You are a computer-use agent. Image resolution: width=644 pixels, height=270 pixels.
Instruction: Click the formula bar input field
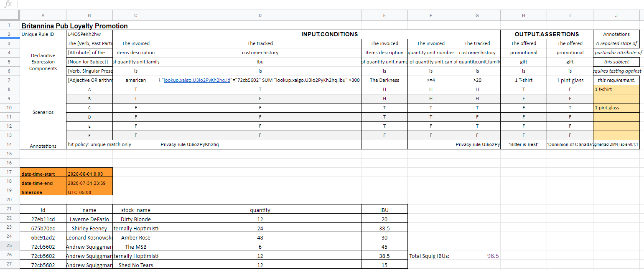click(x=330, y=5)
